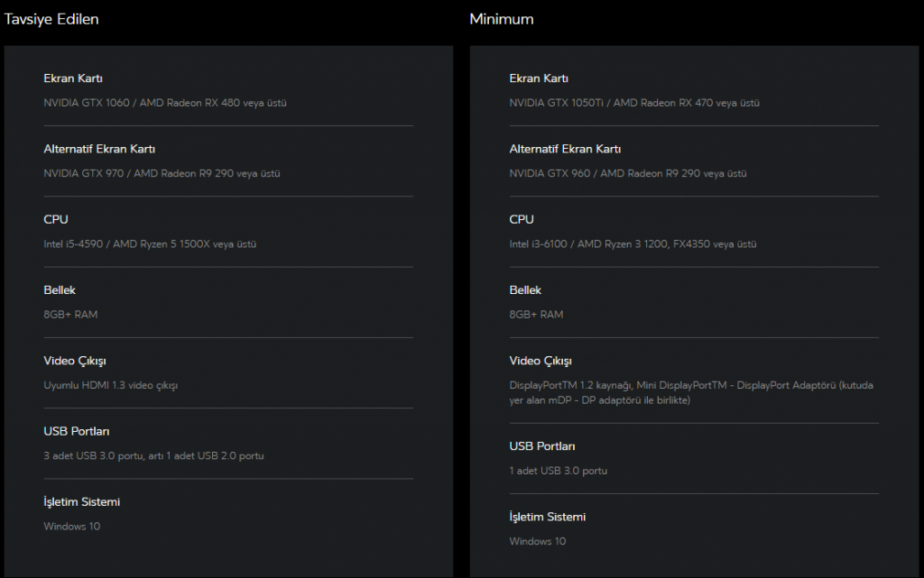Click the 'Tavsiye Edilen' section heading
Viewport: 924px width, 578px height.
click(51, 19)
